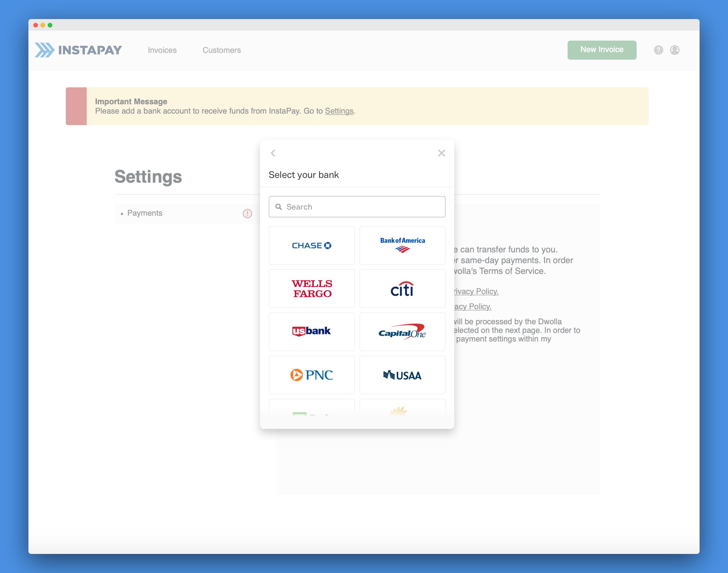Click the macOS yellow minimize button
The image size is (728, 573).
43,25
